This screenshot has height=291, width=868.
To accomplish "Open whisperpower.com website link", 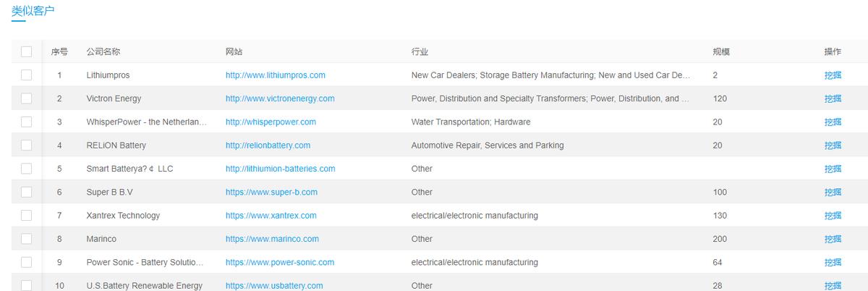I will (x=271, y=122).
